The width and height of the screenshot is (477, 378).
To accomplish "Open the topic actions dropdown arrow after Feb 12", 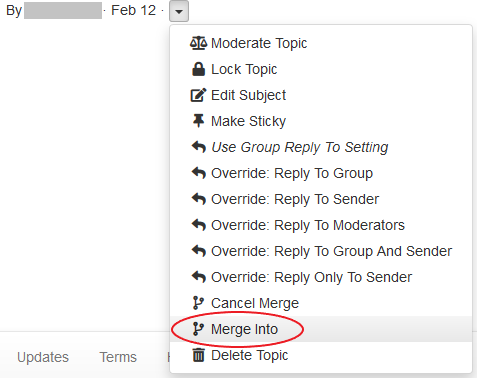I will pyautogui.click(x=179, y=11).
